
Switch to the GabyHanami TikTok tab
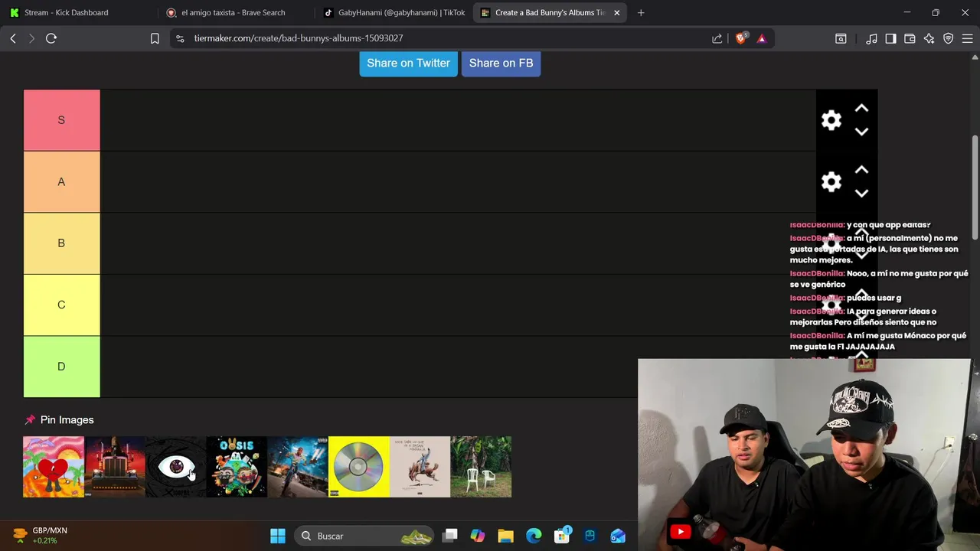click(394, 12)
